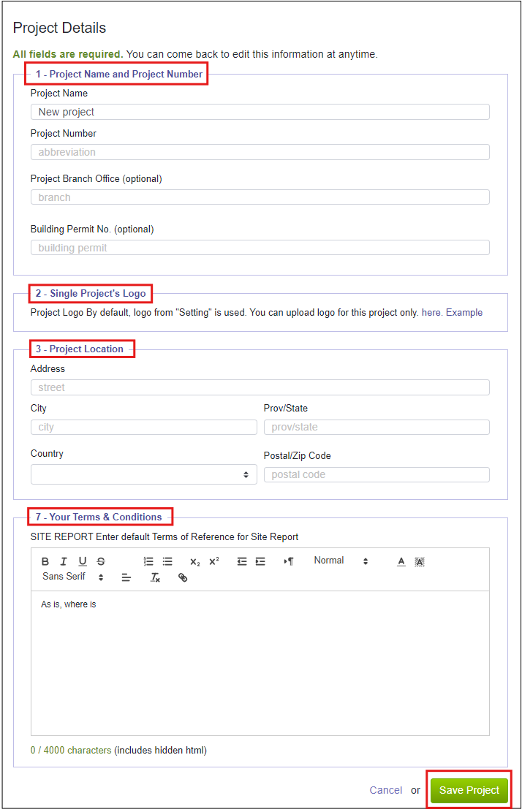Image resolution: width=522 pixels, height=812 pixels.
Task: Toggle strikethrough formatting in the editor
Action: 101,561
